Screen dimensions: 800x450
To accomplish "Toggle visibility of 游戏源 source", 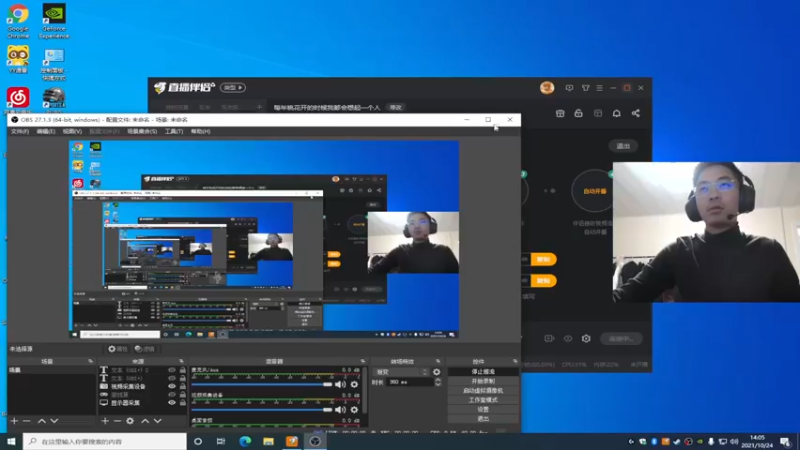I will click(x=172, y=394).
